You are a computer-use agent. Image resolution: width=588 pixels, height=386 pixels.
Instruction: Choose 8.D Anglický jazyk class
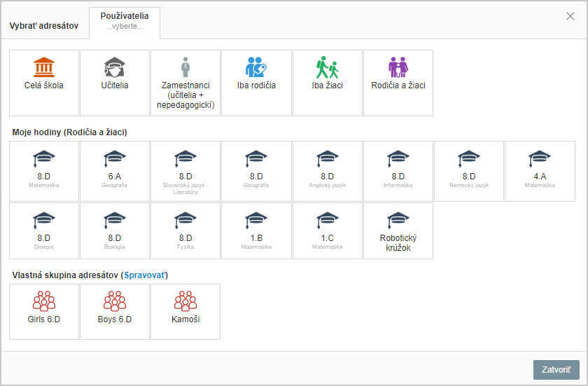point(328,171)
